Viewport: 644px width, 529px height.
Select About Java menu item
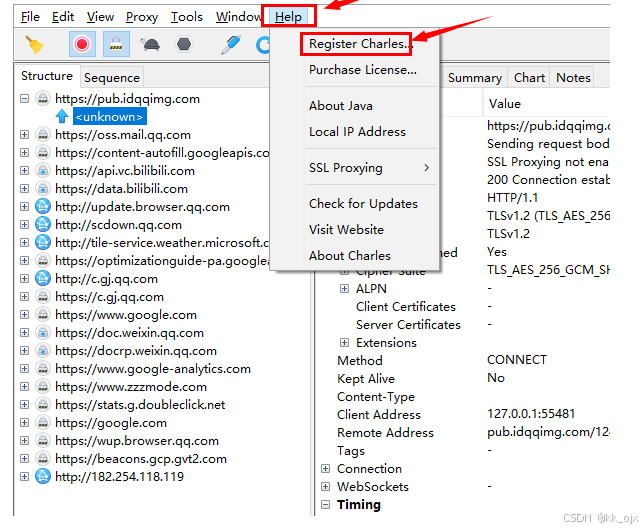point(341,106)
